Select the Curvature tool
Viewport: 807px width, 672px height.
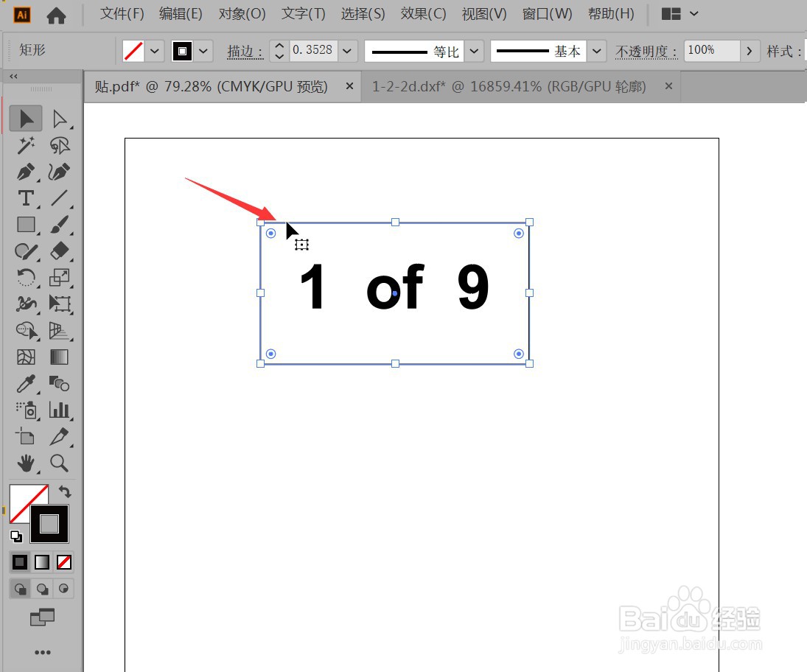60,172
